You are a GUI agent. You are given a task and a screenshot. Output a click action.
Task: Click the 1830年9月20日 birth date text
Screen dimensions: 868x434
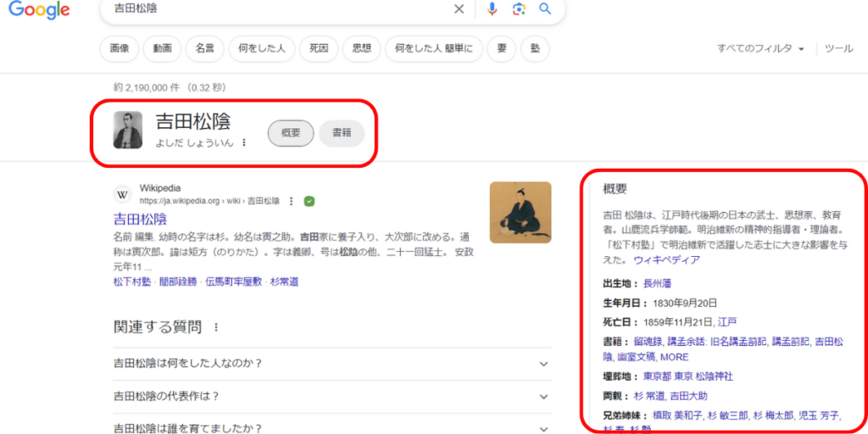click(x=685, y=303)
